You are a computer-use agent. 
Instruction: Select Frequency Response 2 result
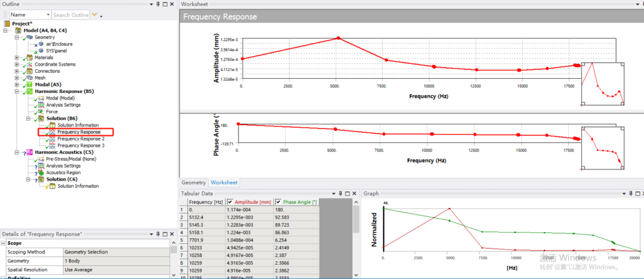(x=81, y=139)
